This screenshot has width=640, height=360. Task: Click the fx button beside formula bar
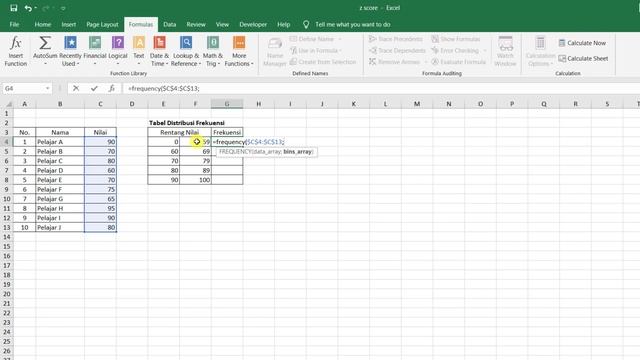point(111,88)
